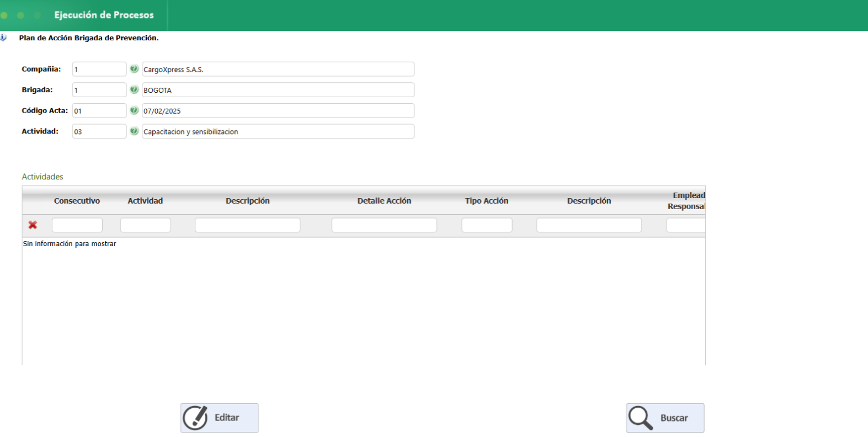Focus the Código Acta code field
This screenshot has height=437, width=868.
point(99,110)
